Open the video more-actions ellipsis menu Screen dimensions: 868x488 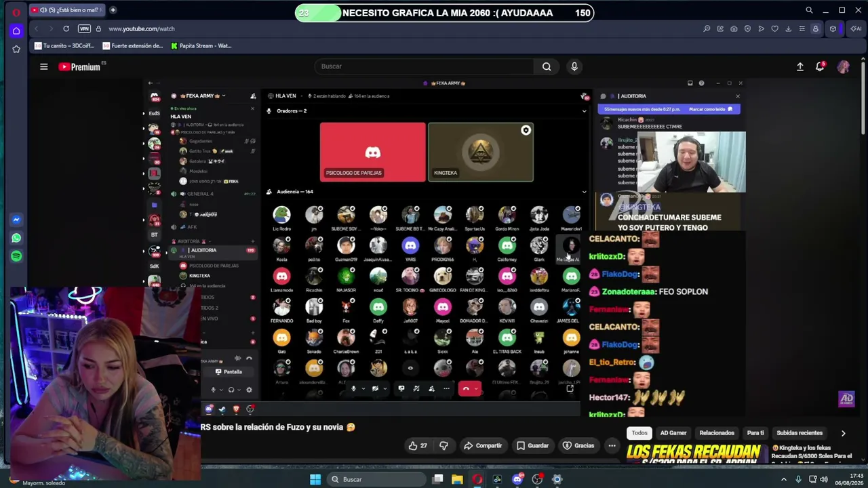612,445
